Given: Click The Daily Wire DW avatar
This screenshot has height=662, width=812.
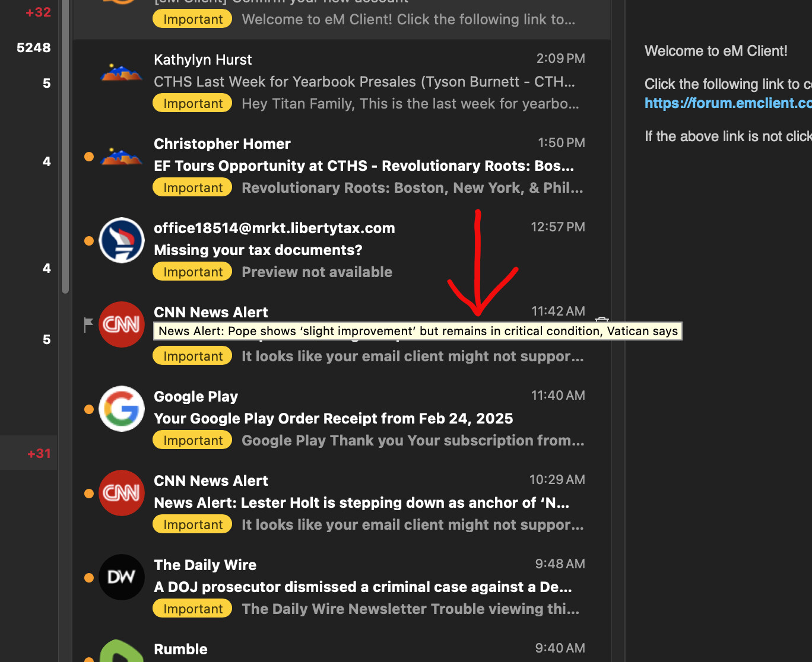Looking at the screenshot, I should coord(122,577).
